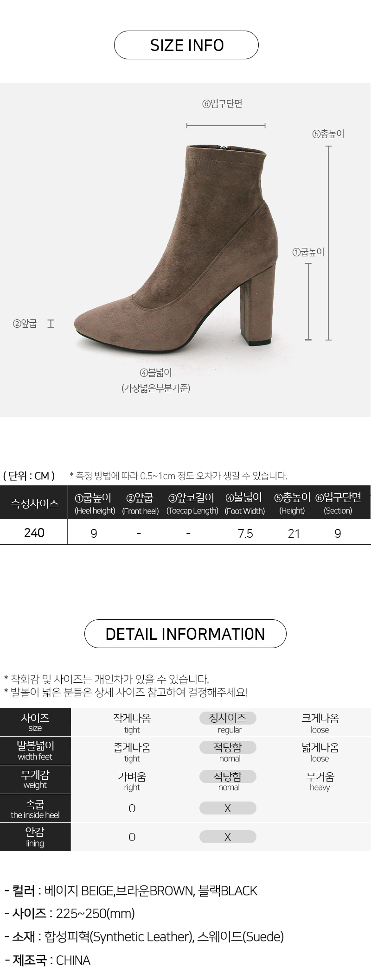The height and width of the screenshot is (980, 371).
Task: Click the DETAIL INFORMATION header pill
Action: 185,634
